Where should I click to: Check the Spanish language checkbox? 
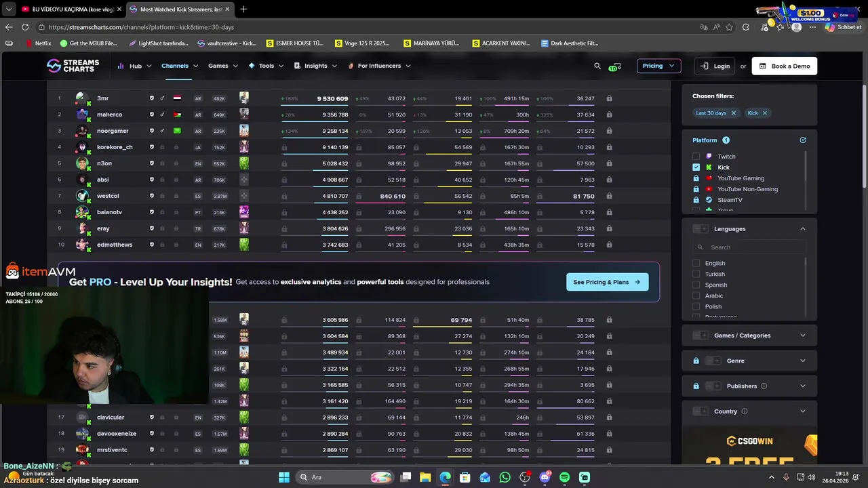pos(696,285)
